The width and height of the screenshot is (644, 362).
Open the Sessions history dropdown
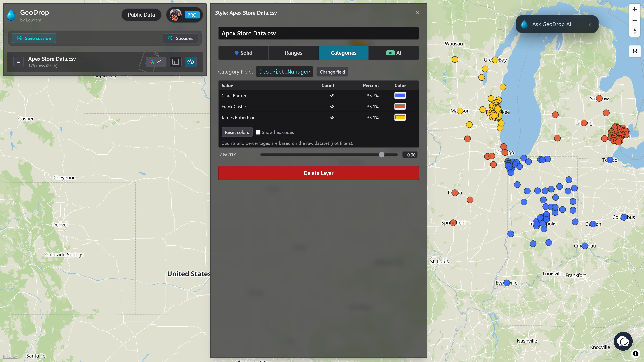[x=180, y=38]
